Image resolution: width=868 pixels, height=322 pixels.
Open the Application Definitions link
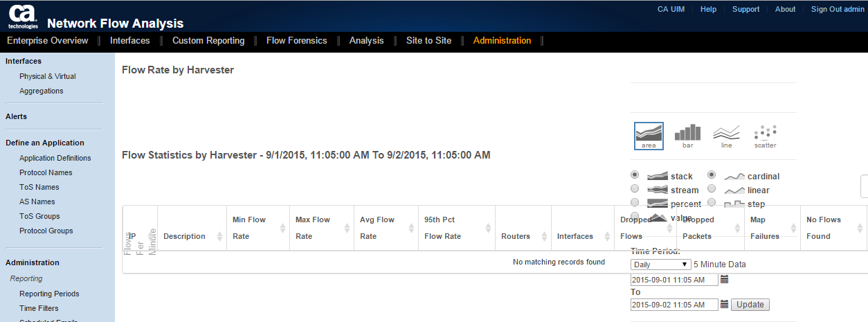(55, 158)
